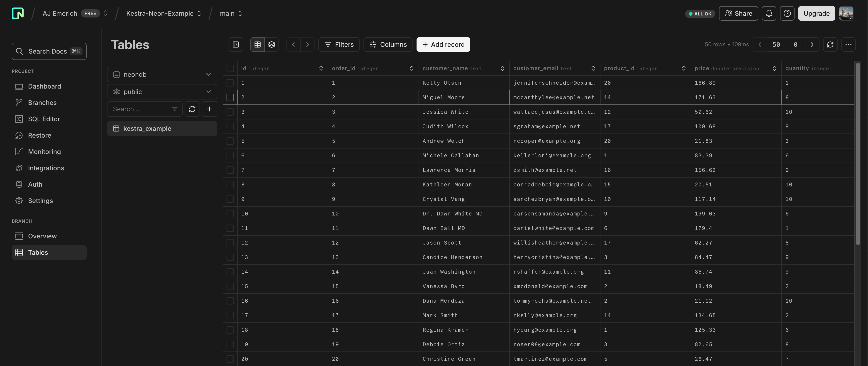This screenshot has height=366, width=868.
Task: Open the Filters button
Action: pos(339,45)
